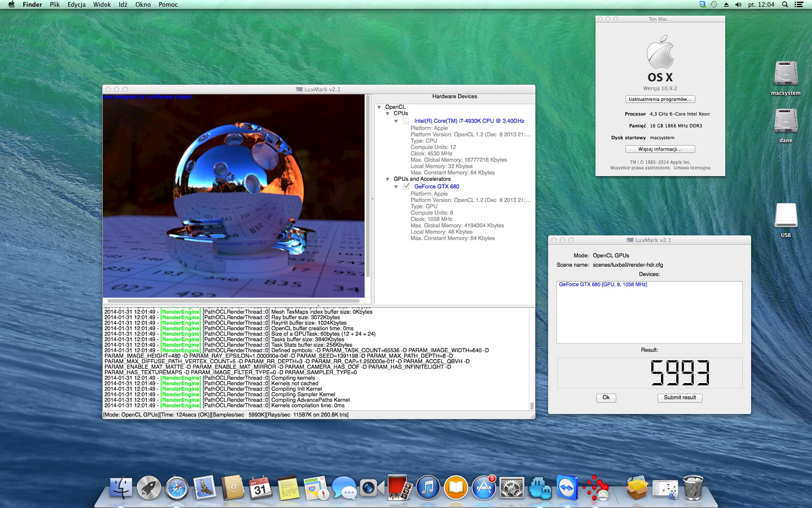The image size is (812, 508).
Task: Open the Widok menu
Action: point(102,5)
